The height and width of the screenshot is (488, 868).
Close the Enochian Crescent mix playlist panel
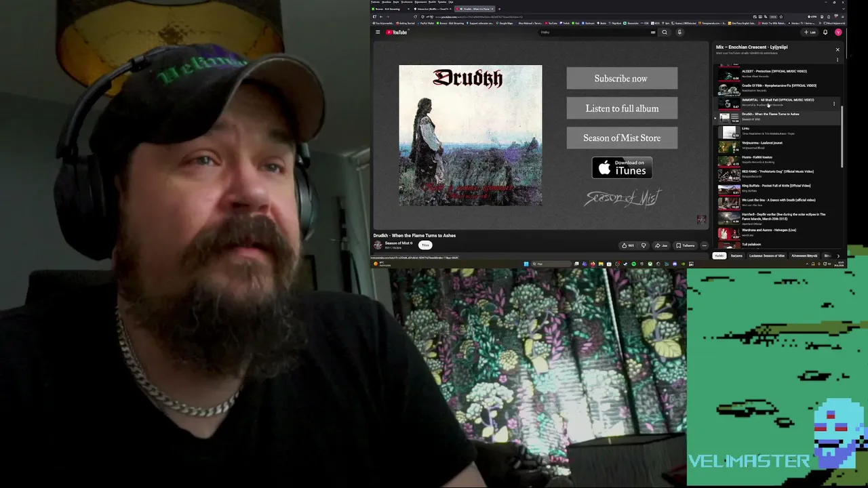click(837, 49)
